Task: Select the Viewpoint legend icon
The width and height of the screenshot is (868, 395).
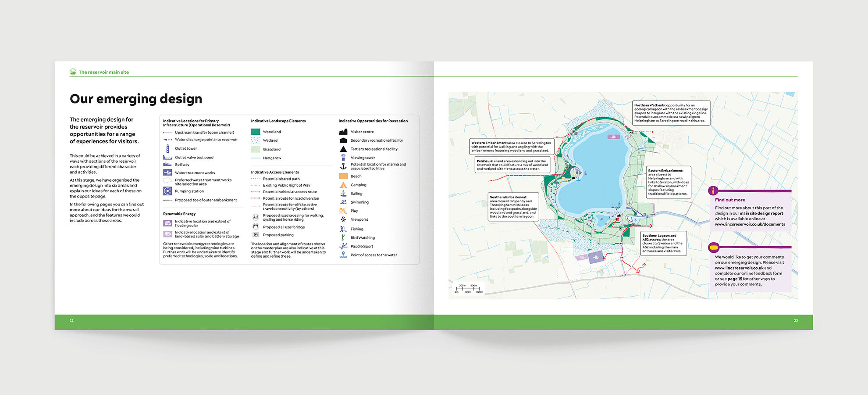Action: click(343, 219)
